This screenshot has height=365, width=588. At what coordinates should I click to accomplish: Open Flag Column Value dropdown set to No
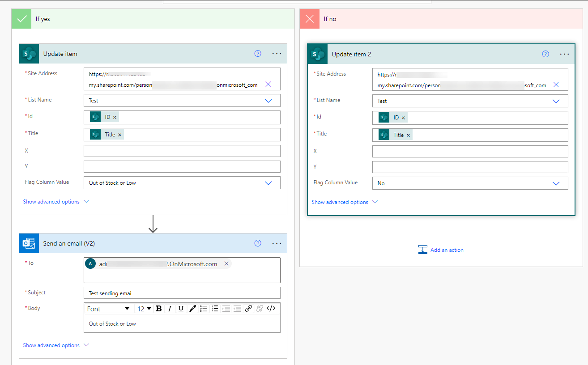(x=556, y=183)
